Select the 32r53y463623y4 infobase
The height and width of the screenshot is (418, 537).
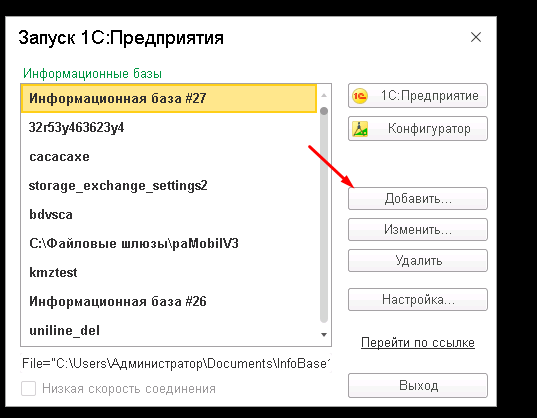(169, 128)
